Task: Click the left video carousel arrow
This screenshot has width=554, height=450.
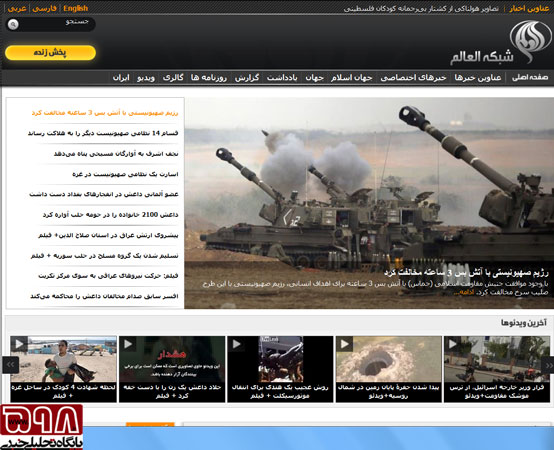Action: point(10,365)
